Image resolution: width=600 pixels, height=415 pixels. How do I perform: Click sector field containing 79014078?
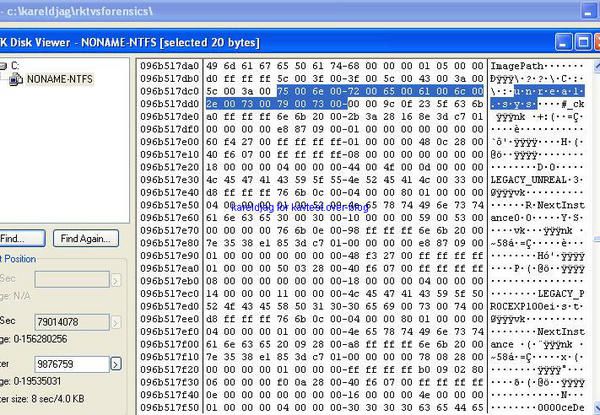tap(72, 322)
